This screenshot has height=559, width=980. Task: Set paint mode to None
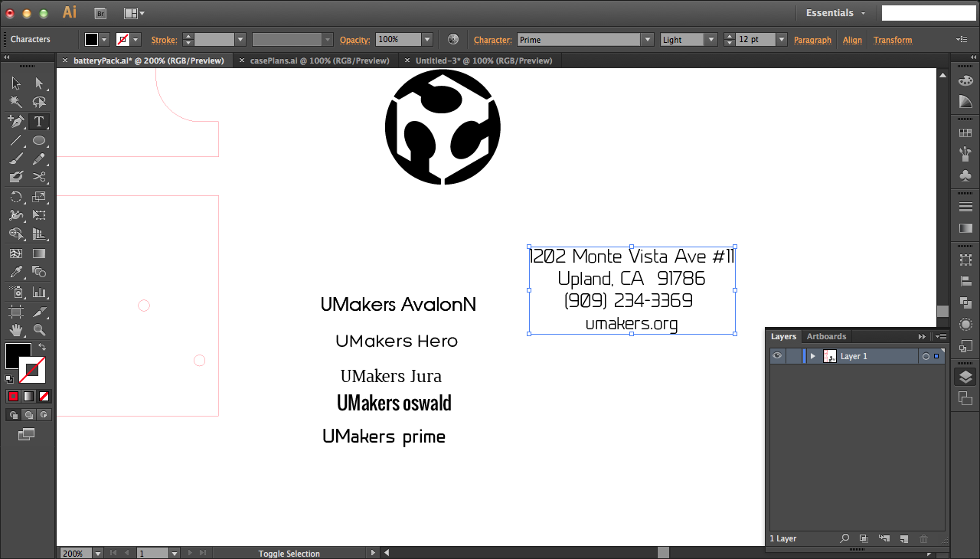pos(44,396)
